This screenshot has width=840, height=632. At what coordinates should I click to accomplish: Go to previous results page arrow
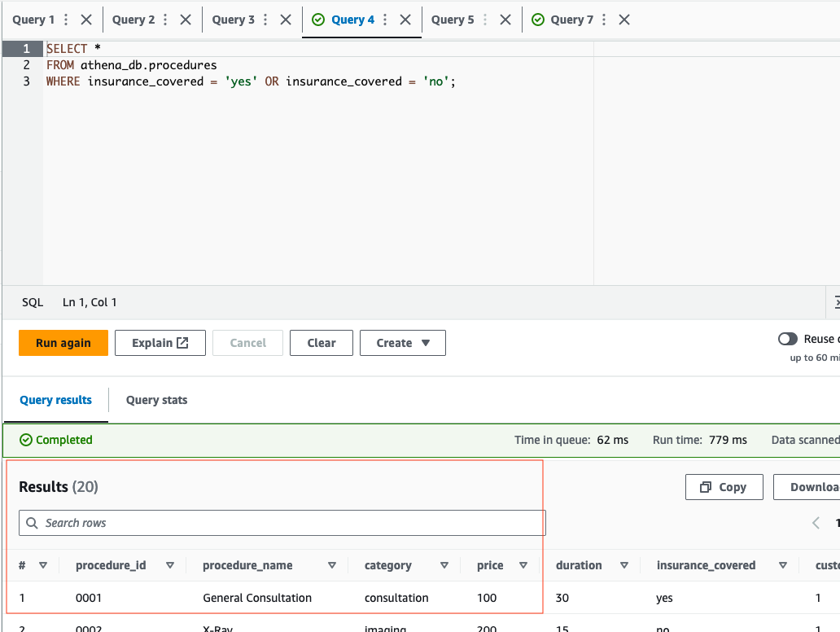click(x=816, y=523)
